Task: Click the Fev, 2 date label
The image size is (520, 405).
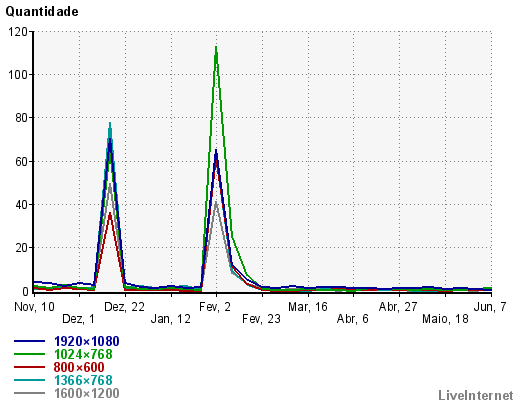Action: (x=215, y=307)
